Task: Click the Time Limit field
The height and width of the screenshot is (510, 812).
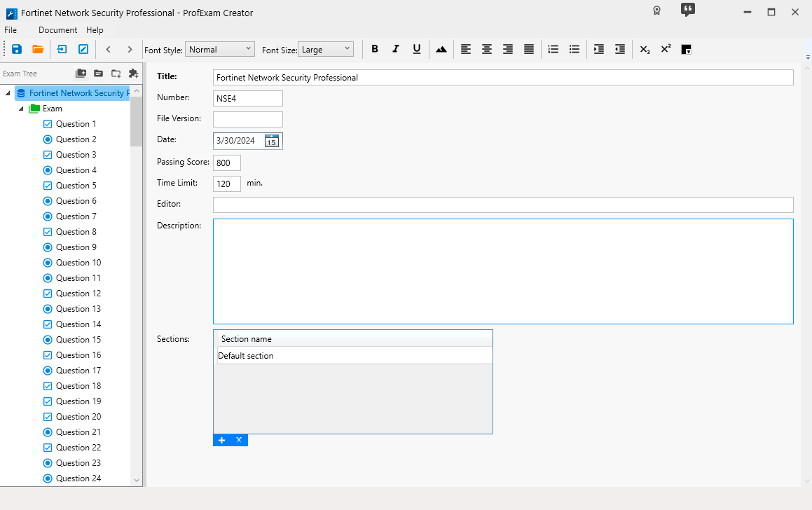Action: click(x=227, y=184)
